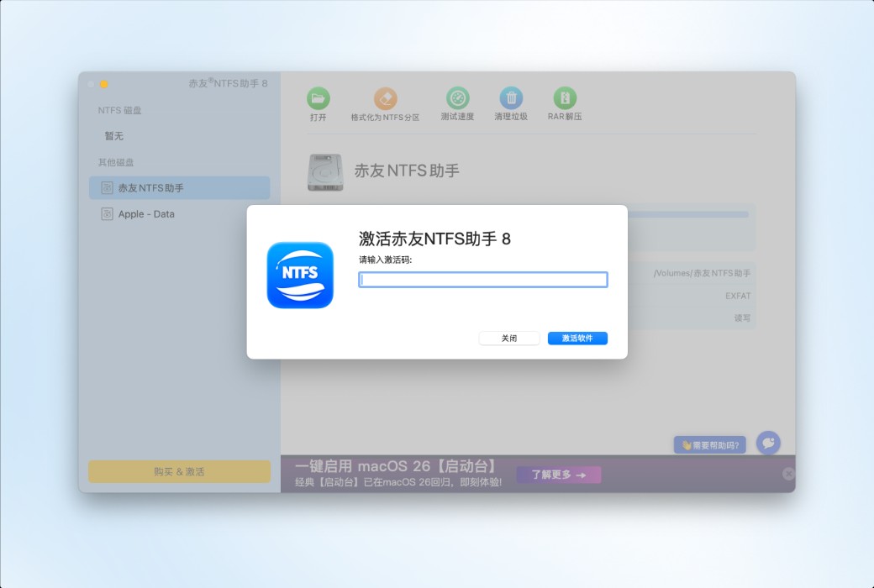
Task: Click the activation code input field
Action: 482,280
